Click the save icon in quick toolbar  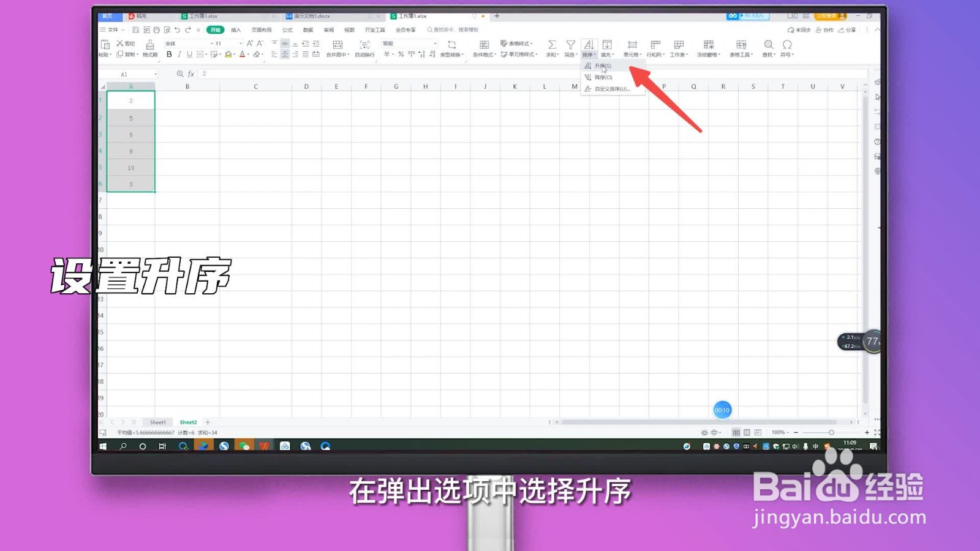click(136, 29)
